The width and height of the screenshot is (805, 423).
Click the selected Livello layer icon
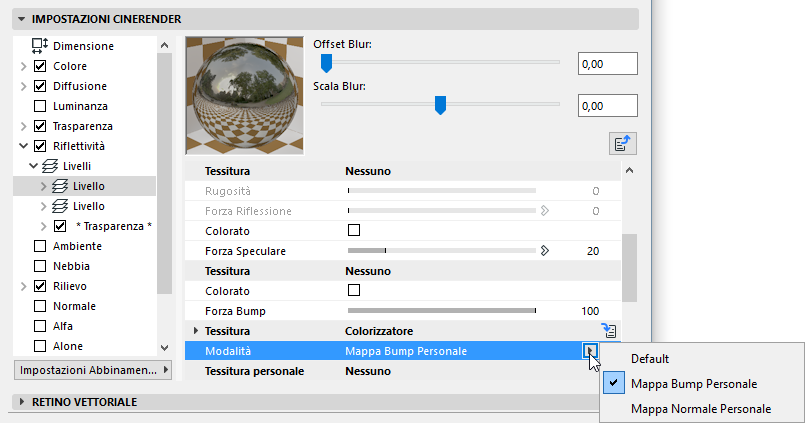[x=61, y=186]
